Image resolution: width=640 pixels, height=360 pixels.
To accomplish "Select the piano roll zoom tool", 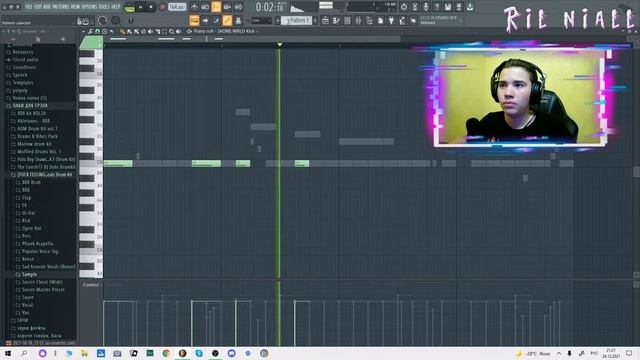I will tap(171, 31).
